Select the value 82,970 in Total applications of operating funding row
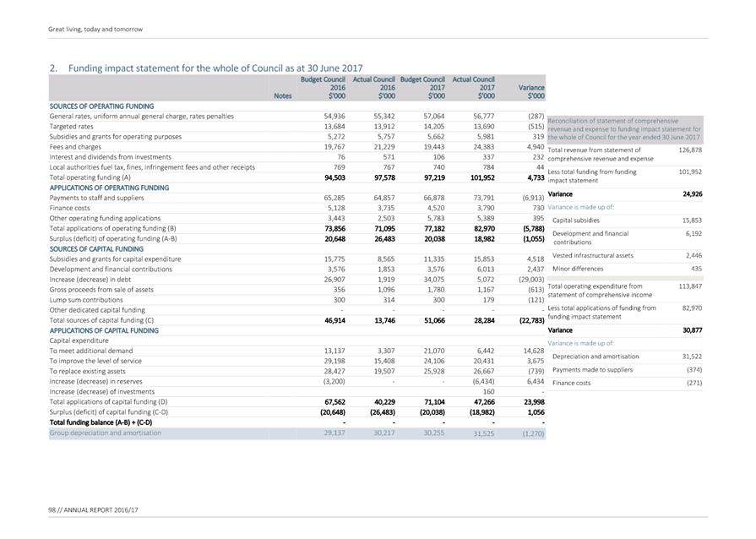The image size is (756, 539). (x=484, y=228)
